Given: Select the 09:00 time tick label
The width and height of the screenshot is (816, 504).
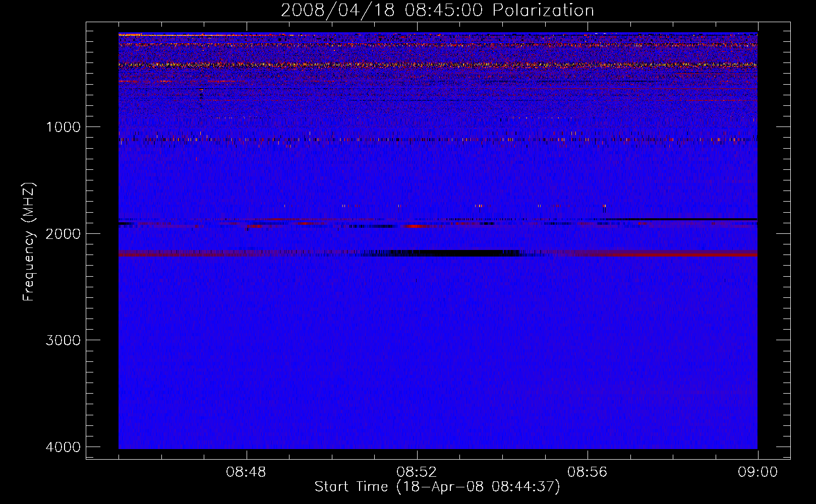Looking at the screenshot, I should pyautogui.click(x=757, y=472).
